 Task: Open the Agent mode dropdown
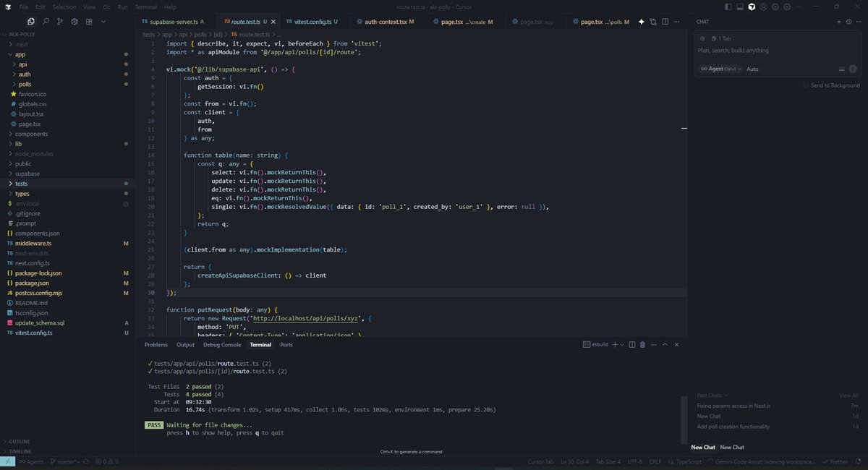pos(720,69)
